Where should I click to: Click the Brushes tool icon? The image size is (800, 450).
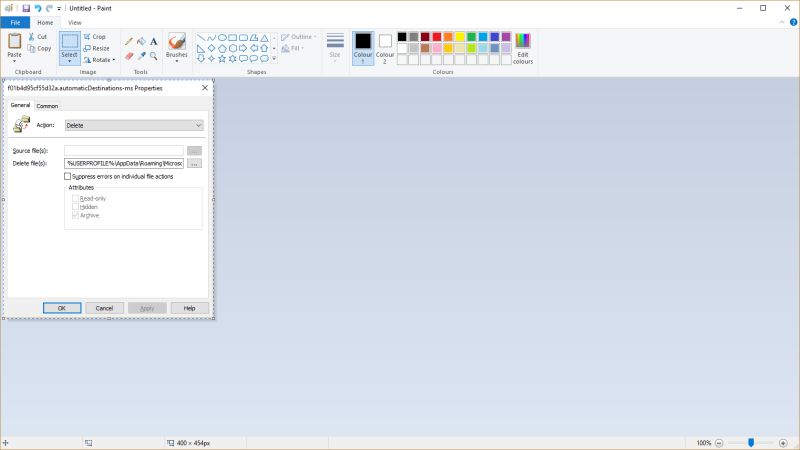tap(177, 41)
